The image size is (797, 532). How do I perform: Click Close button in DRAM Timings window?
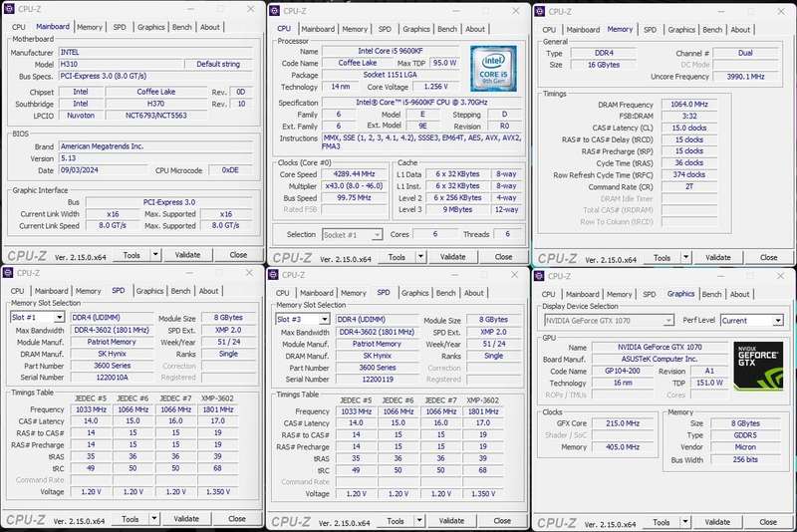click(x=768, y=258)
